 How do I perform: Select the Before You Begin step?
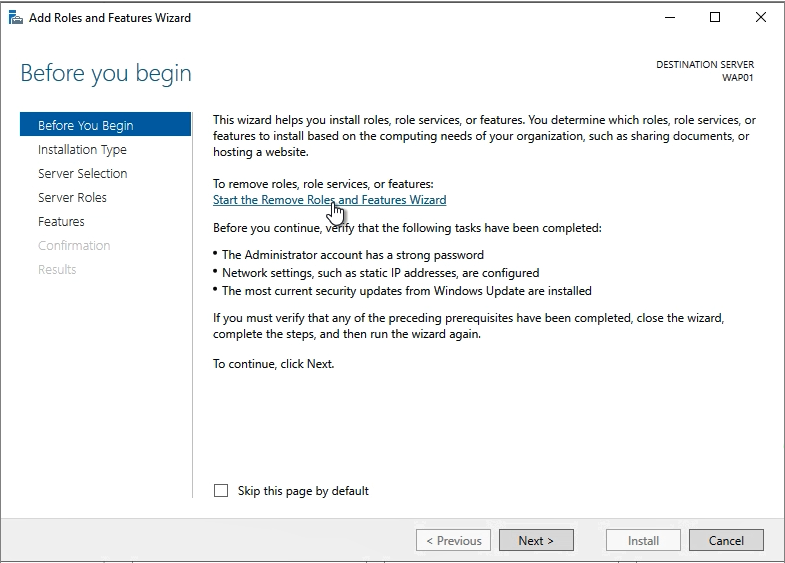point(106,125)
